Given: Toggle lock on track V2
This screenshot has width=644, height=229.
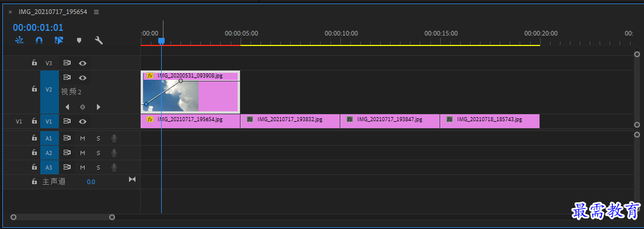Looking at the screenshot, I should point(34,89).
